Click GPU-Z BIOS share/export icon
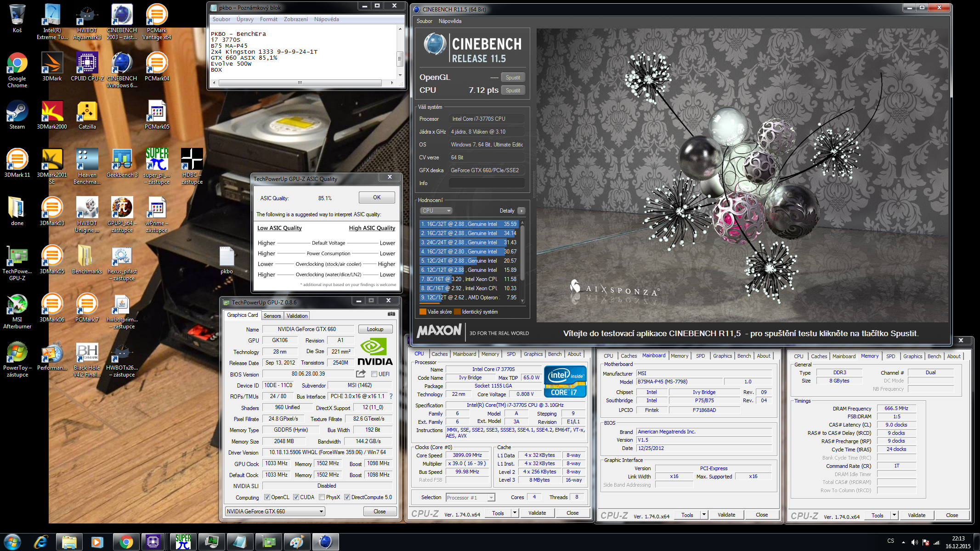Screen dimensions: 980x551 click(x=361, y=374)
